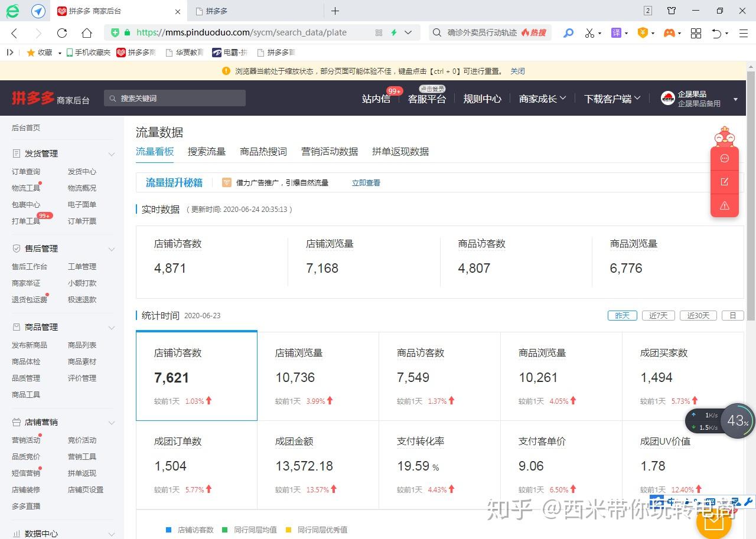756x539 pixels.
Task: Click the undo arrow icon in toolbar
Action: pyautogui.click(x=717, y=33)
